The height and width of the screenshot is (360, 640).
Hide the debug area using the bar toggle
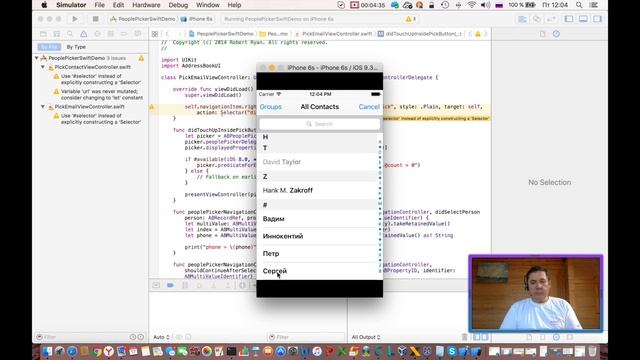pyautogui.click(x=156, y=285)
